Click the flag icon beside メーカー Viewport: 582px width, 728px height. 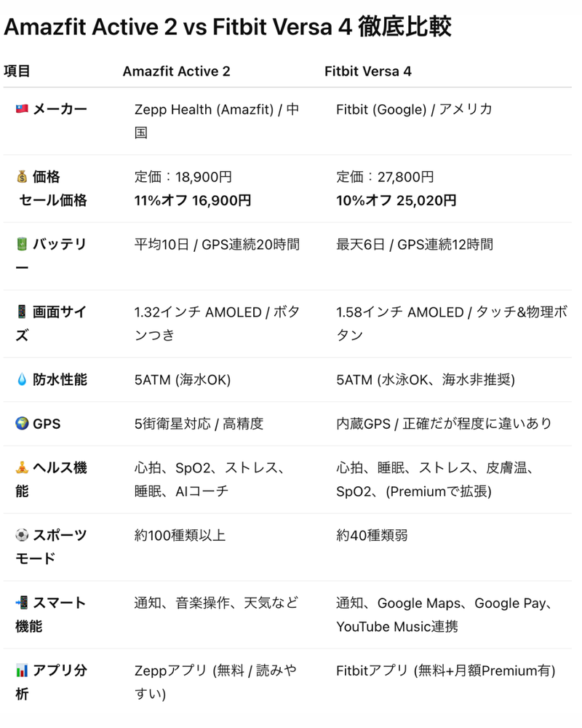(x=21, y=109)
